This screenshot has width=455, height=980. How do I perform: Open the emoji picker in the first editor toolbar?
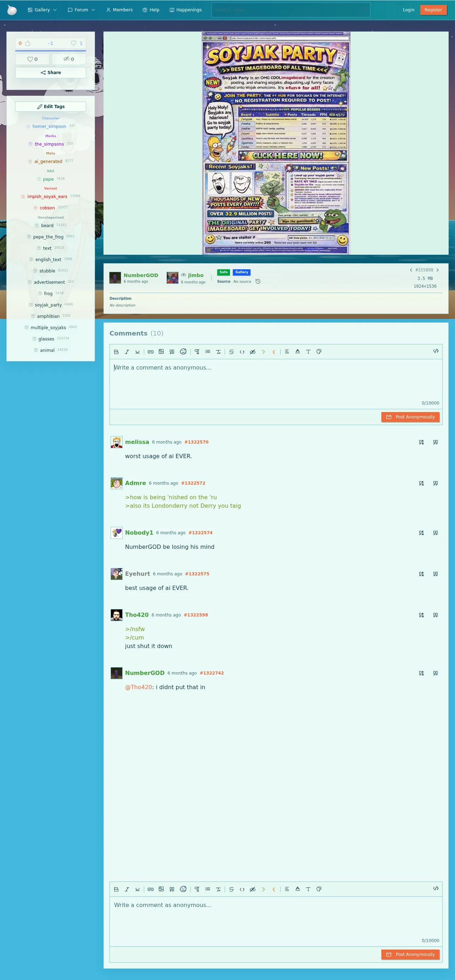click(183, 351)
